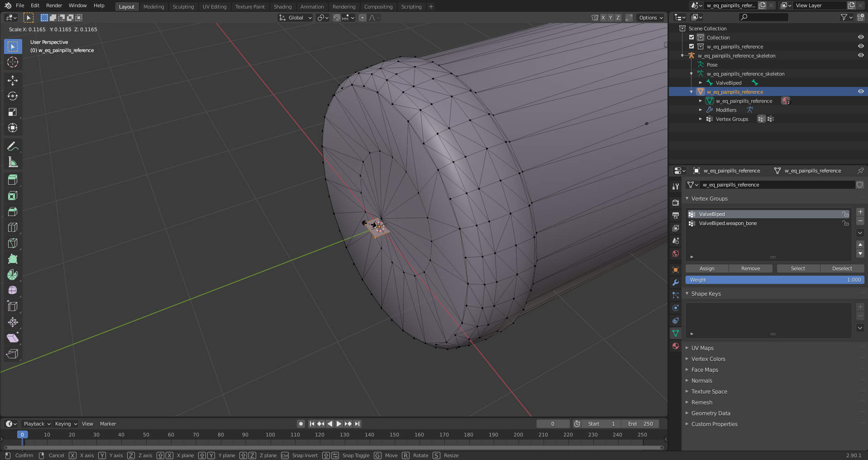Pick the Knife tool
Viewport: 868px width, 460px height.
click(x=13, y=243)
